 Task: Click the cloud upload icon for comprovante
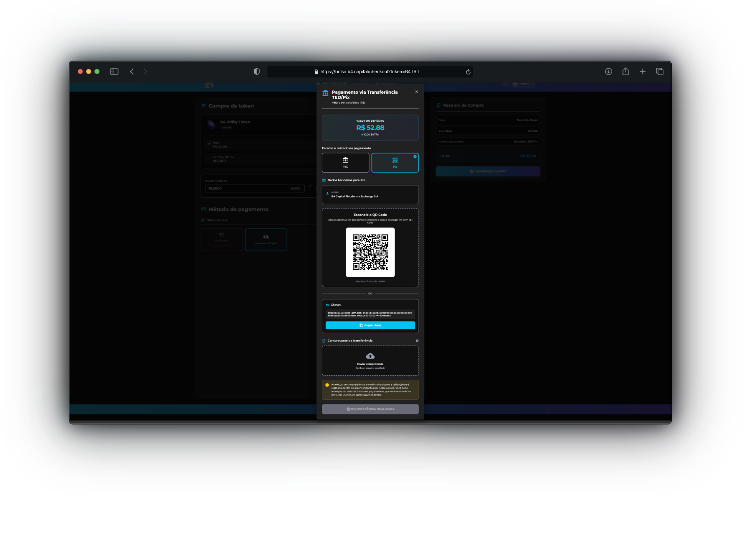click(370, 356)
